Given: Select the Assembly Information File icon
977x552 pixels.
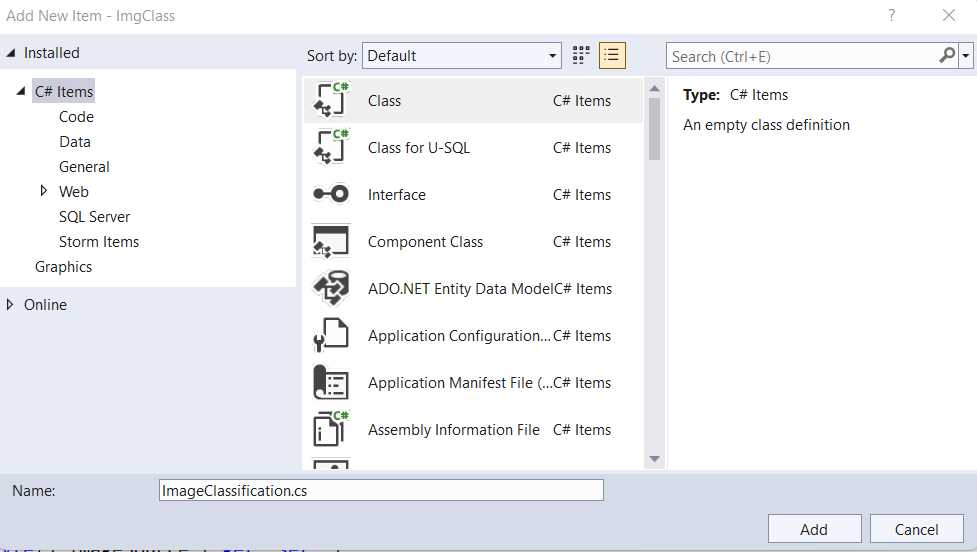Looking at the screenshot, I should point(331,429).
